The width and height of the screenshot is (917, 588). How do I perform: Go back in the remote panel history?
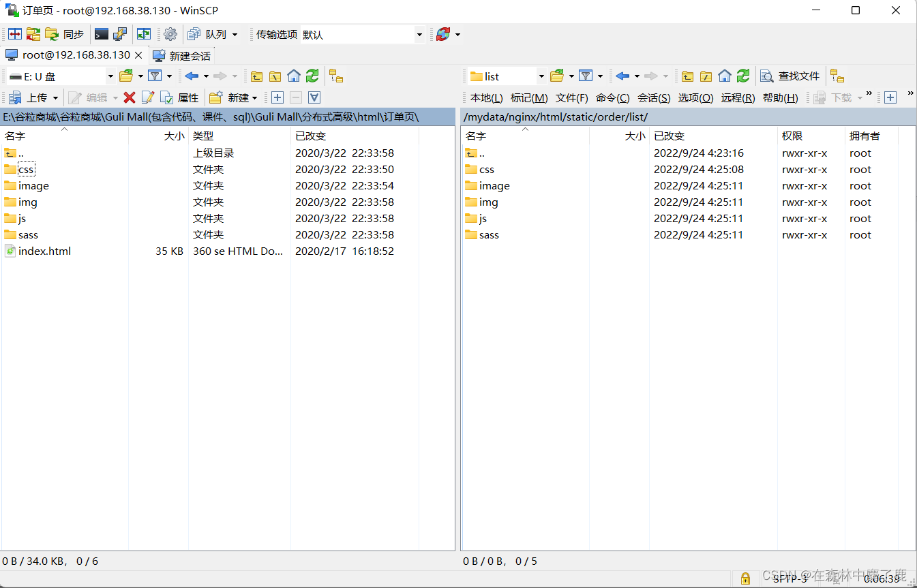point(622,76)
